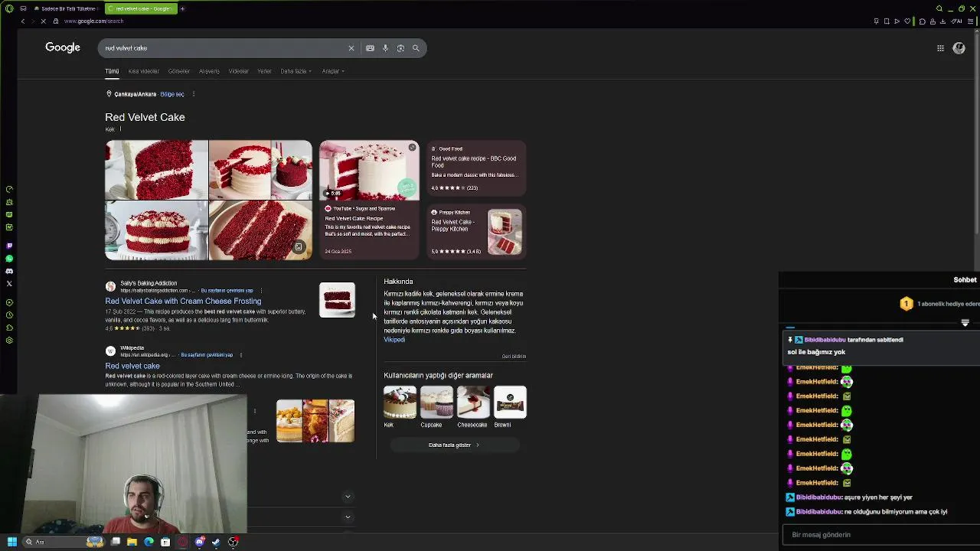980x551 pixels.
Task: Open the Google account avatar
Action: point(959,48)
